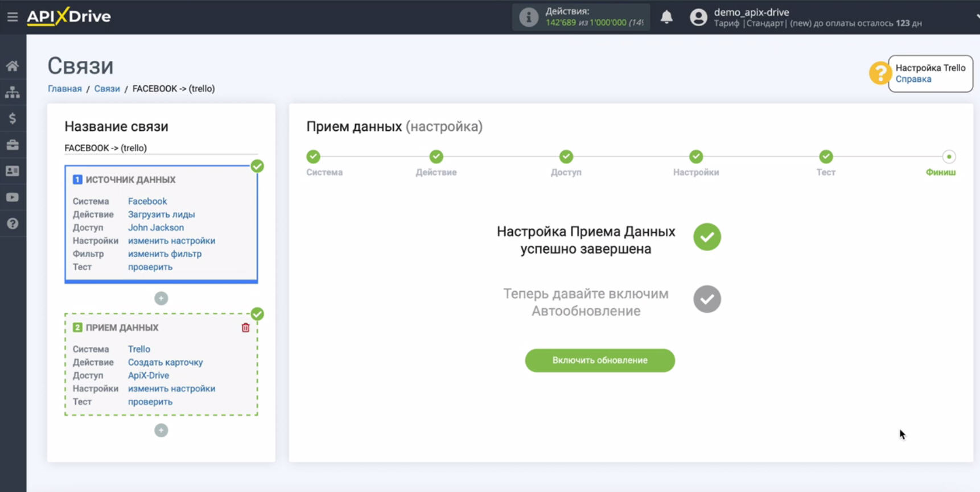Click the green check on the data receiving block
The height and width of the screenshot is (492, 980).
(257, 314)
